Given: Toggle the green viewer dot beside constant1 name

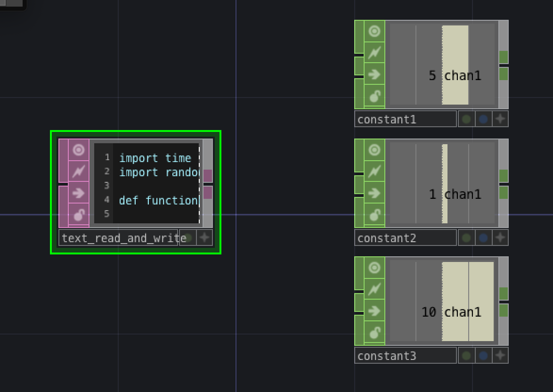Looking at the screenshot, I should tap(466, 119).
